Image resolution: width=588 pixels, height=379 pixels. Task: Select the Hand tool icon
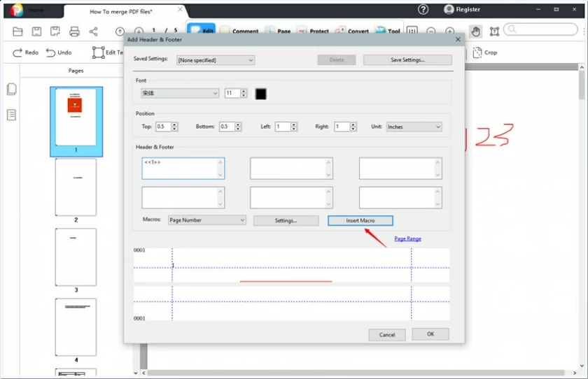475,31
